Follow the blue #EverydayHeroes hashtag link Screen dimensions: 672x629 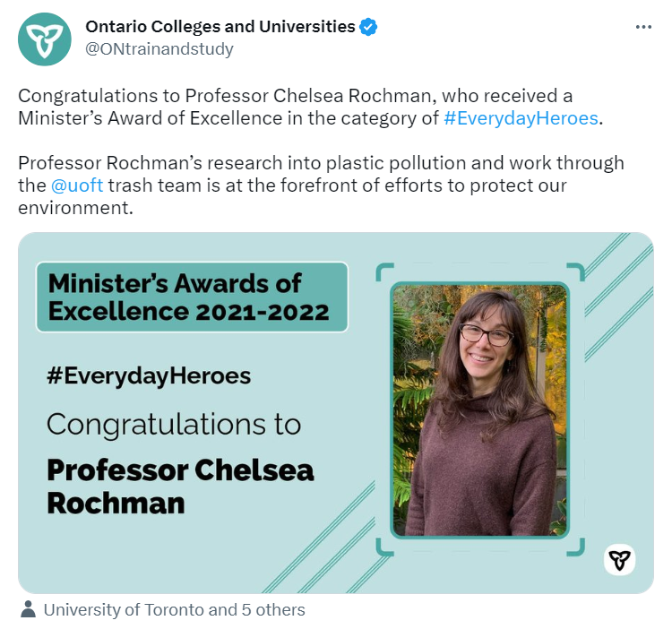tap(521, 118)
